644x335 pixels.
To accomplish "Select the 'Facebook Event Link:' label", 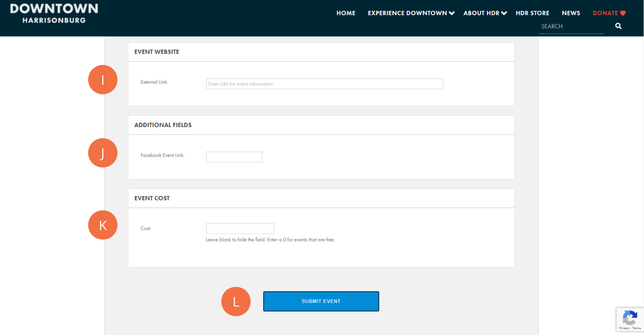I will 162,155.
